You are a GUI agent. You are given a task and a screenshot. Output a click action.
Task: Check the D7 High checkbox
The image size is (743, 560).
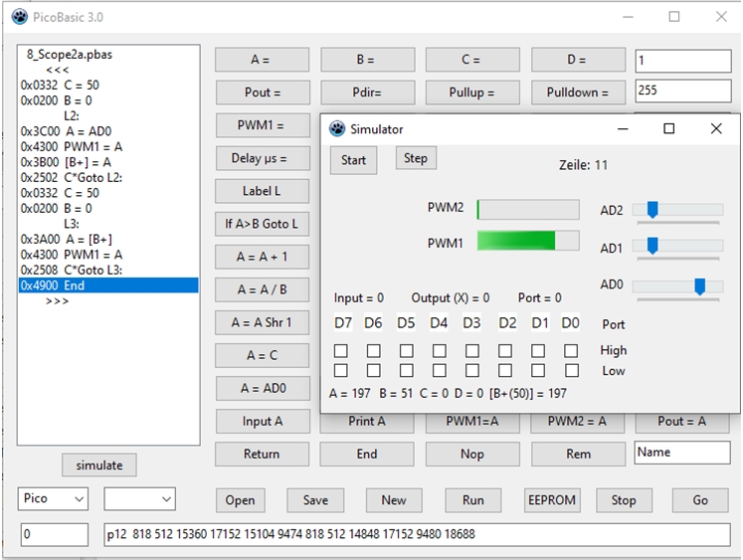(x=341, y=351)
